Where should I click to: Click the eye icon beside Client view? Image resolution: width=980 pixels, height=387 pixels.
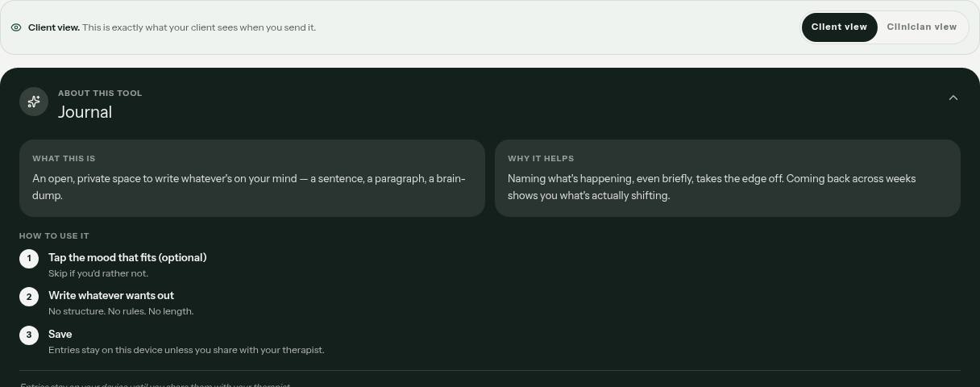point(16,27)
